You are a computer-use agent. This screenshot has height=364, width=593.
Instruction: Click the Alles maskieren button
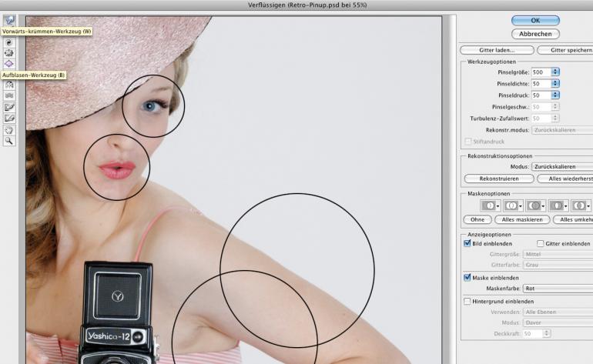tap(522, 219)
